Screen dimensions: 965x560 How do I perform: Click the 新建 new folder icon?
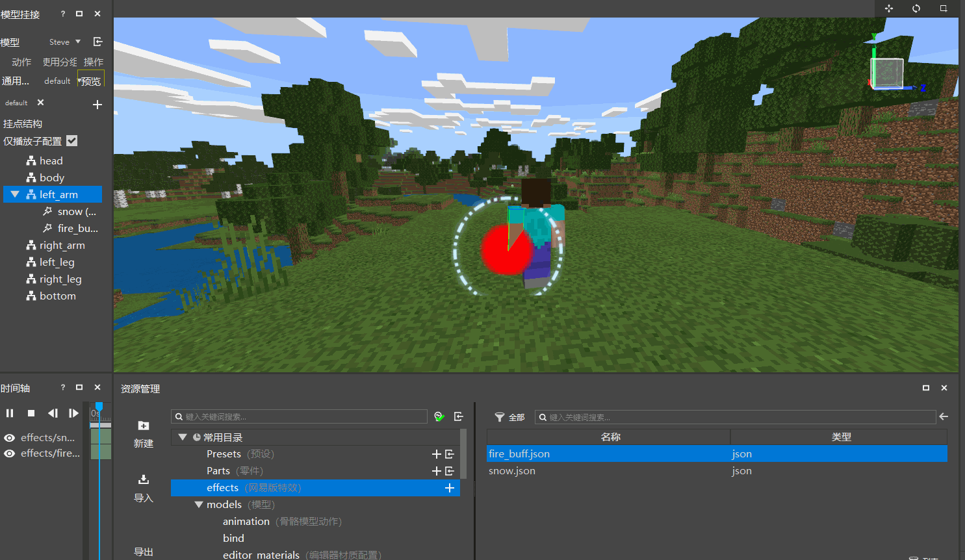click(x=144, y=426)
